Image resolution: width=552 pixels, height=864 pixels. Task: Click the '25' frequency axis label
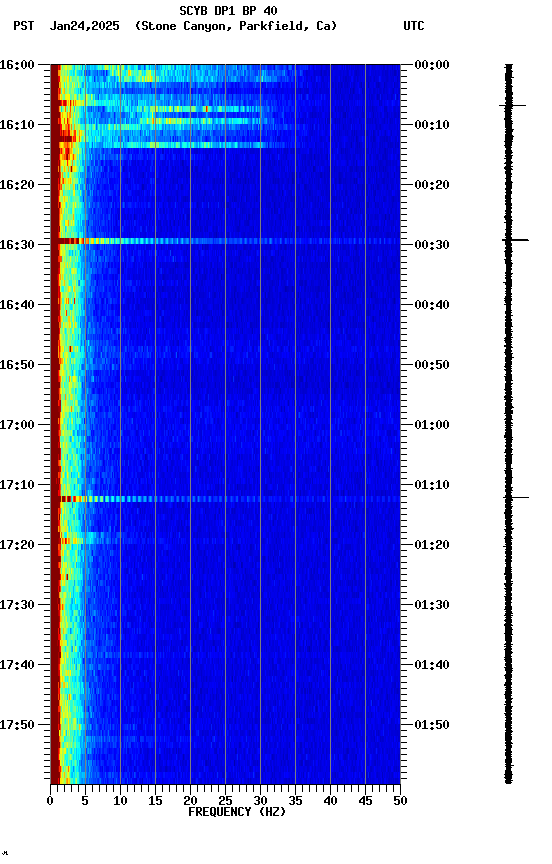point(225,801)
